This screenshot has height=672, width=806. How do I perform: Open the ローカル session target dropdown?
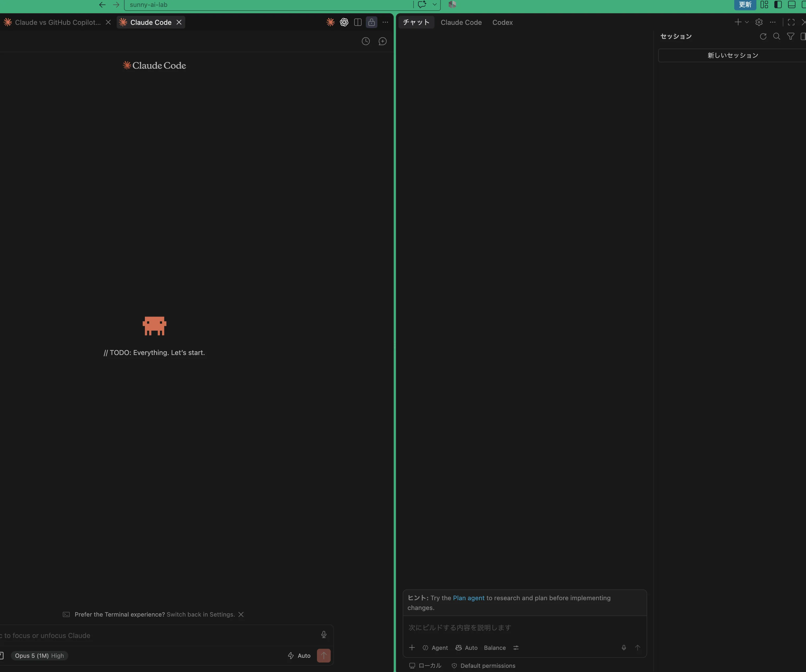(425, 665)
